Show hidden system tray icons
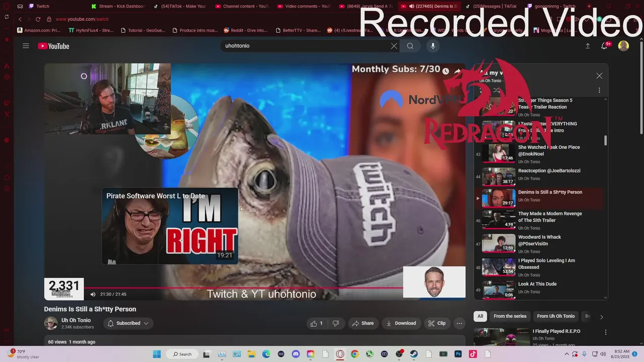The height and width of the screenshot is (362, 644). [567, 354]
